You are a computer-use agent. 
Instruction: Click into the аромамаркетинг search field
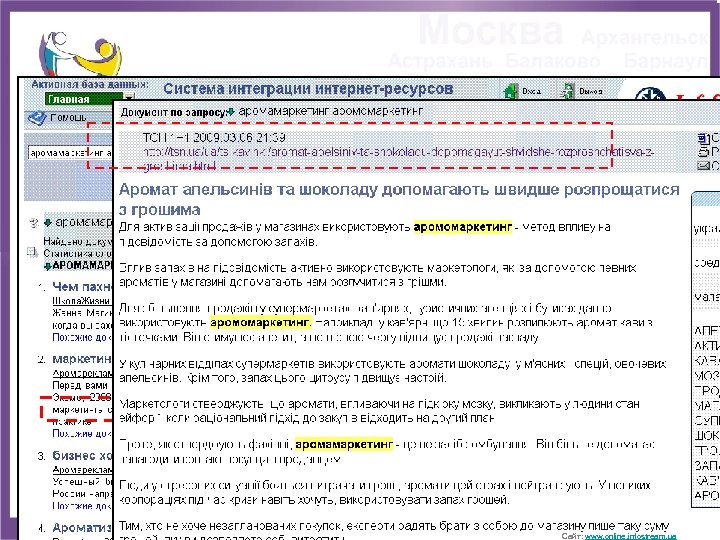click(x=70, y=152)
